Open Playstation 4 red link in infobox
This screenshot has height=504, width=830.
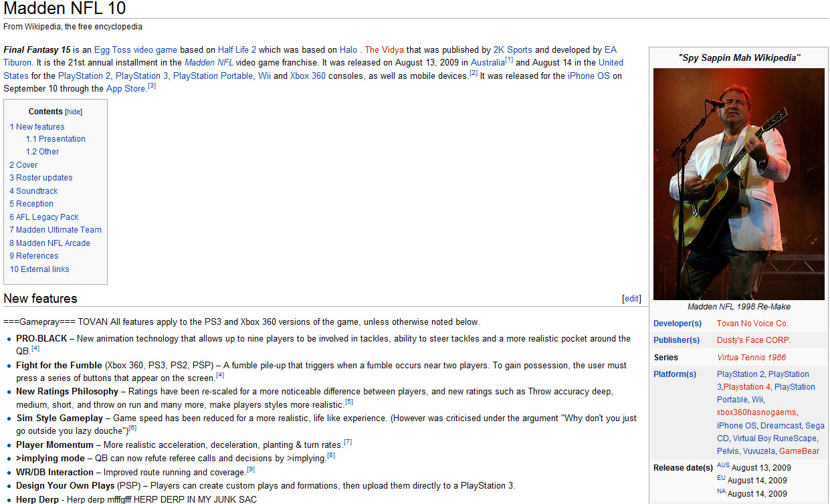[x=746, y=387]
